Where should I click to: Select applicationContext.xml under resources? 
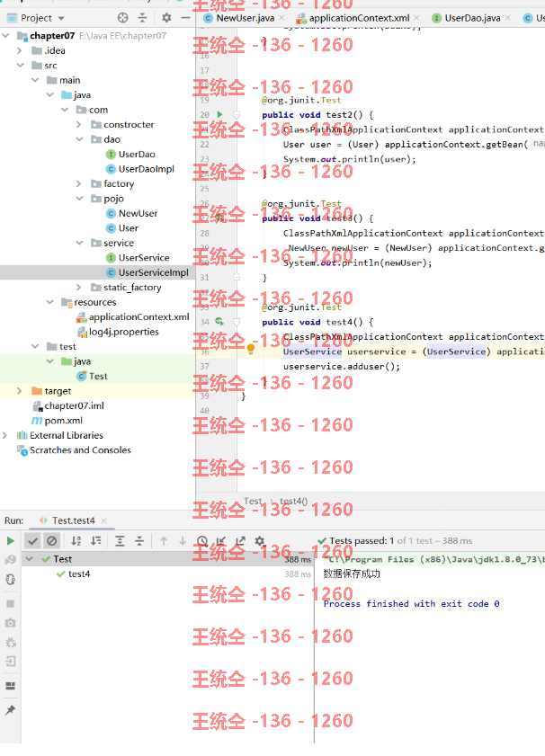pos(138,317)
